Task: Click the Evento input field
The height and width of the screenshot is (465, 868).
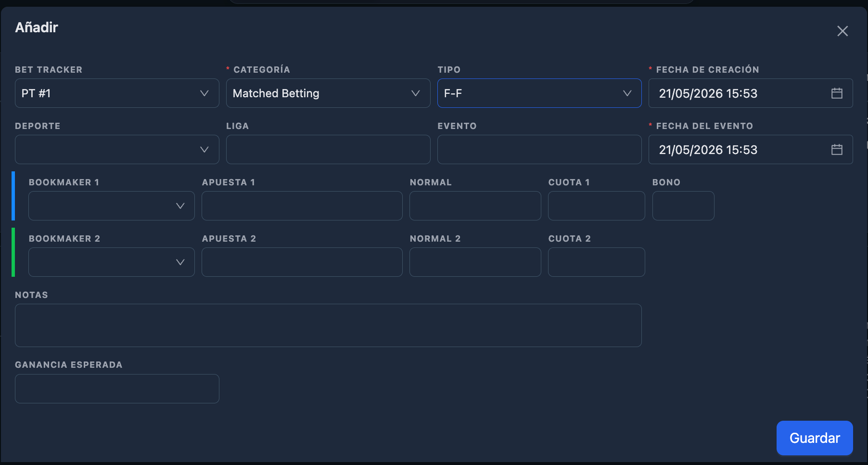Action: pyautogui.click(x=539, y=150)
